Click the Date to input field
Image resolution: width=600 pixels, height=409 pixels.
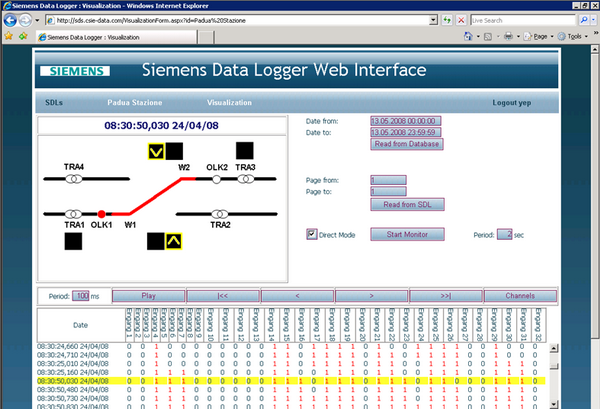406,132
